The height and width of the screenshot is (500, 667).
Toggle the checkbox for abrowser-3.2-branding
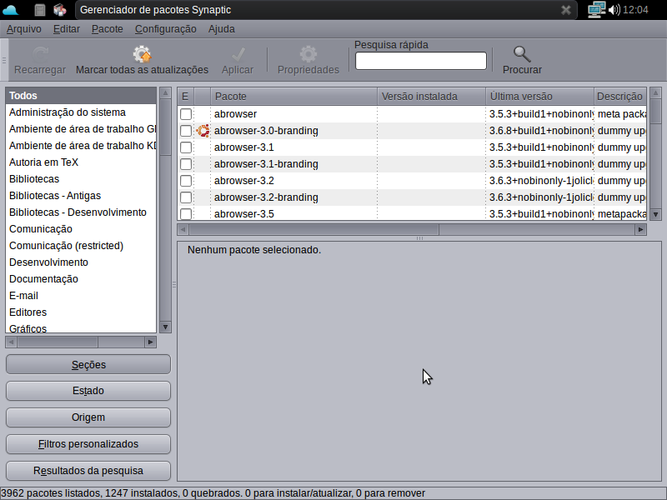pyautogui.click(x=186, y=197)
